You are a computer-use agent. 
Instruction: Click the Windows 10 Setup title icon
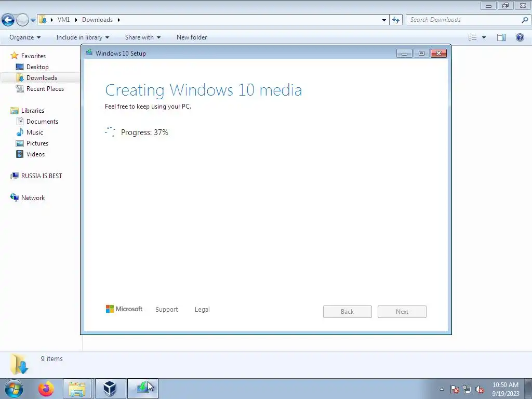point(89,52)
